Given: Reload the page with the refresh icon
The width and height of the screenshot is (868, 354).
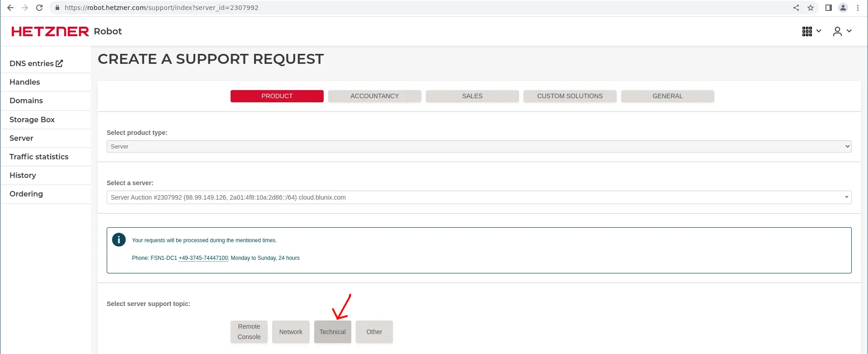Looking at the screenshot, I should 39,8.
